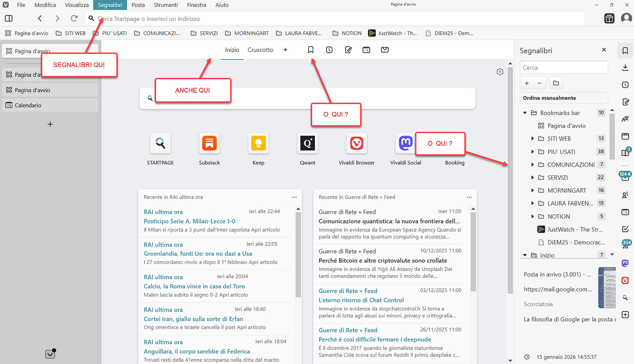The width and height of the screenshot is (634, 364).
Task: Open the Translate panel in side bar
Action: tap(625, 119)
